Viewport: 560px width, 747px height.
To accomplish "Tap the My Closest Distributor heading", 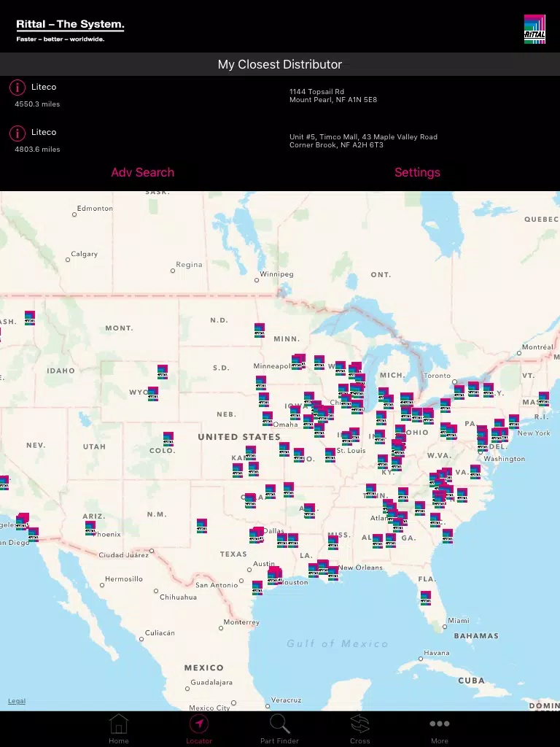I will pos(280,64).
